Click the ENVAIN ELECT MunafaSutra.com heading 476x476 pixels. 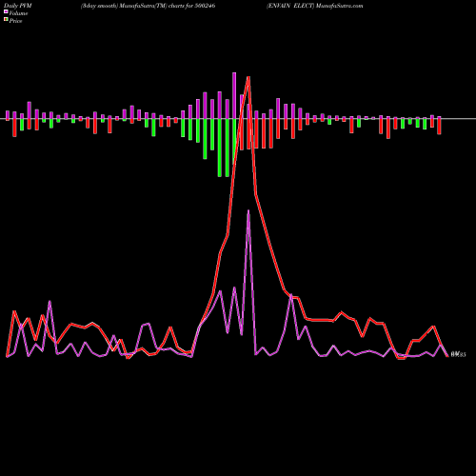click(314, 6)
